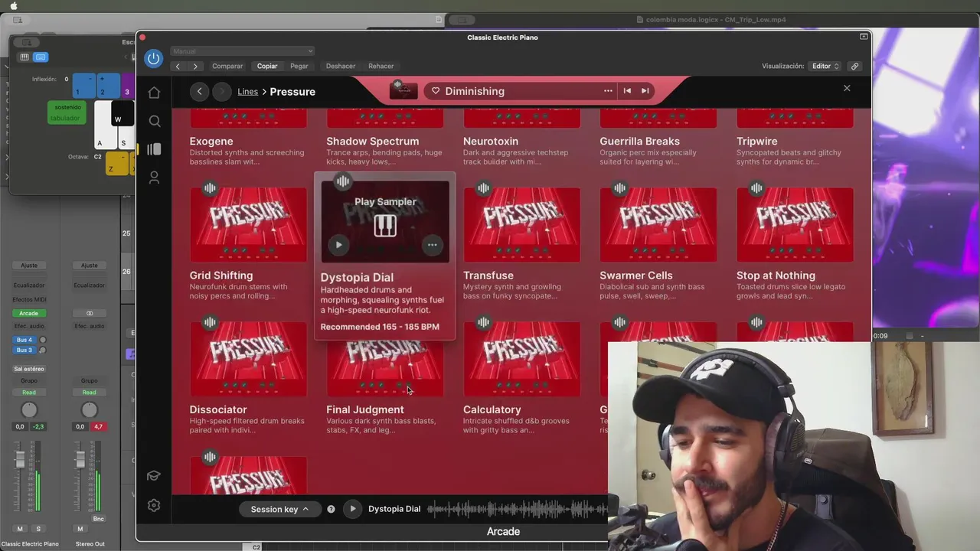Skip to previous sampler preset
Screen dimensions: 980x551
pos(627,91)
